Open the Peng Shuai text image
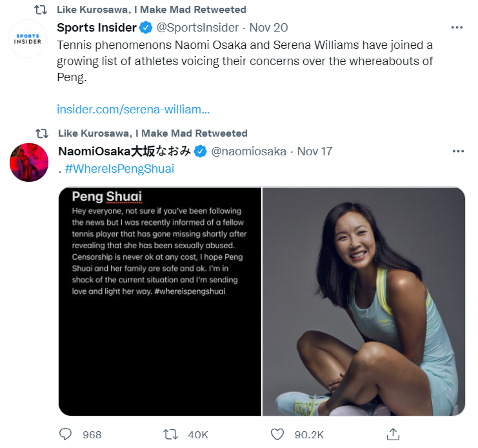478x448 pixels. coord(160,301)
